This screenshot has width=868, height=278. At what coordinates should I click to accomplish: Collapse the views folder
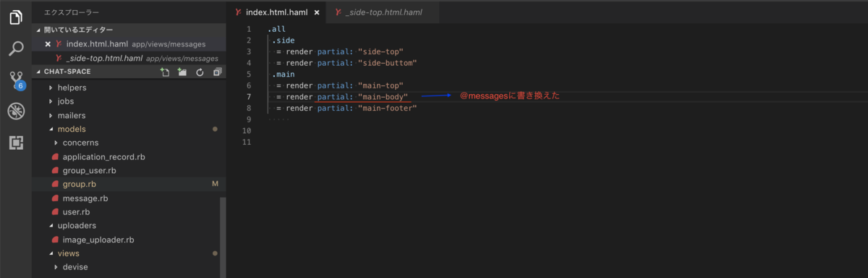(x=68, y=253)
